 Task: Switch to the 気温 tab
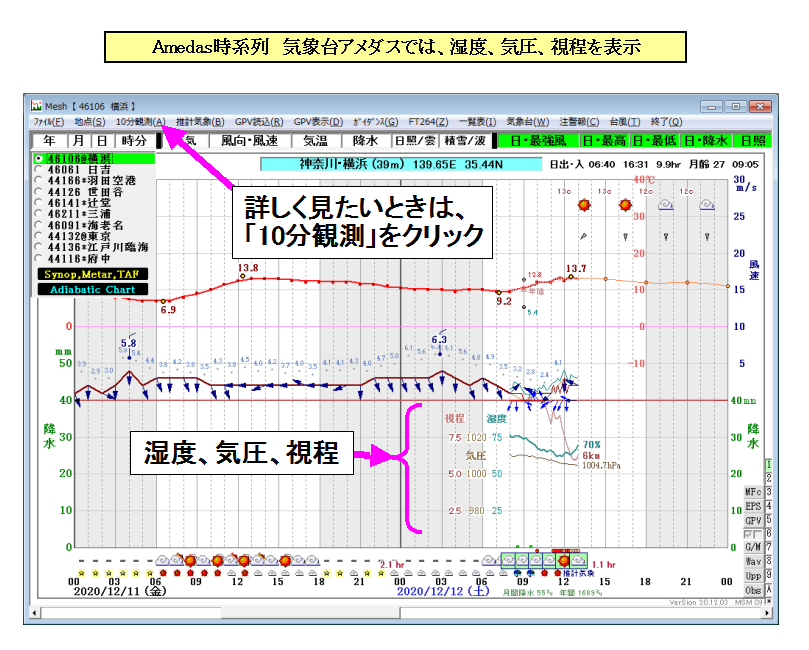[315, 141]
